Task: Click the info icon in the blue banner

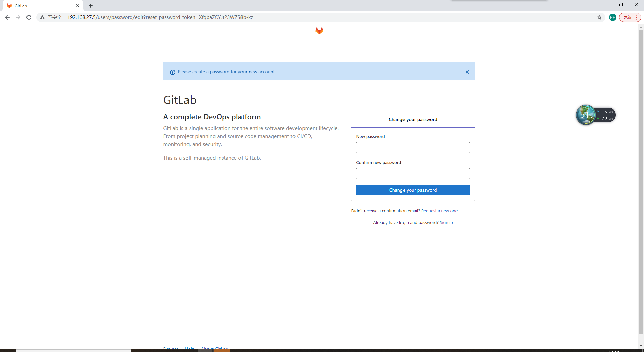Action: [172, 72]
